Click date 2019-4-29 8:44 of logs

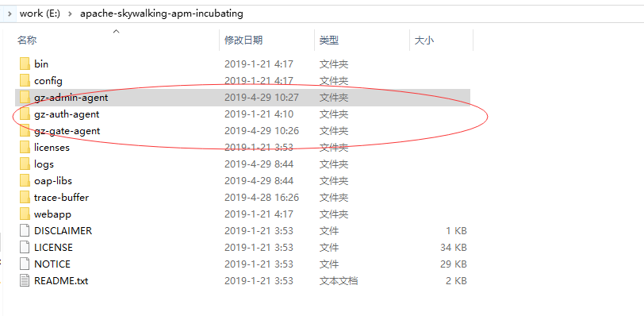(259, 164)
